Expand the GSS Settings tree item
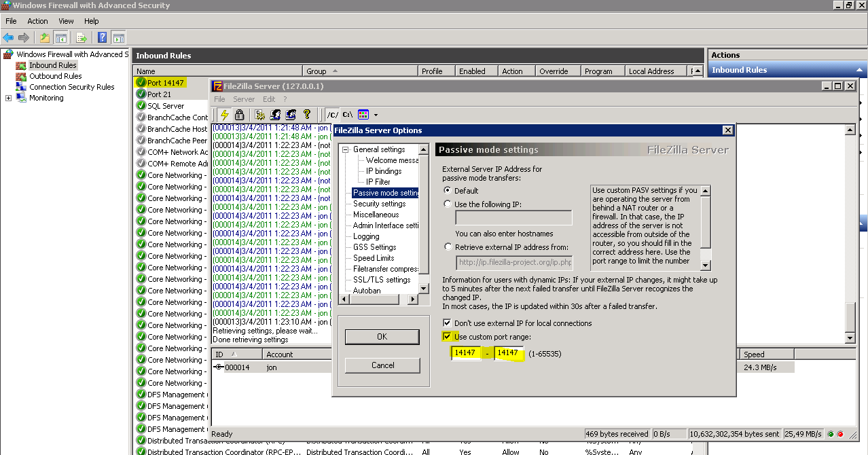 [375, 247]
